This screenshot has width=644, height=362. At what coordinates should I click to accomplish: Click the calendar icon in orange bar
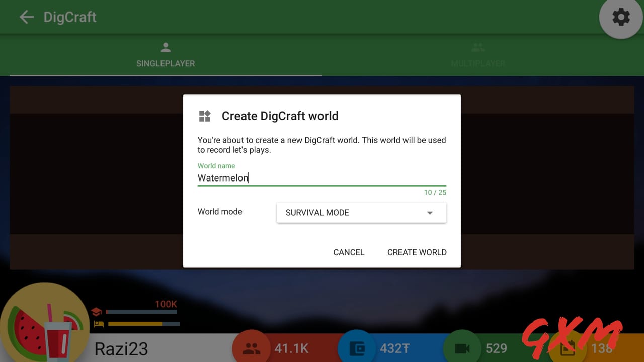(568, 348)
